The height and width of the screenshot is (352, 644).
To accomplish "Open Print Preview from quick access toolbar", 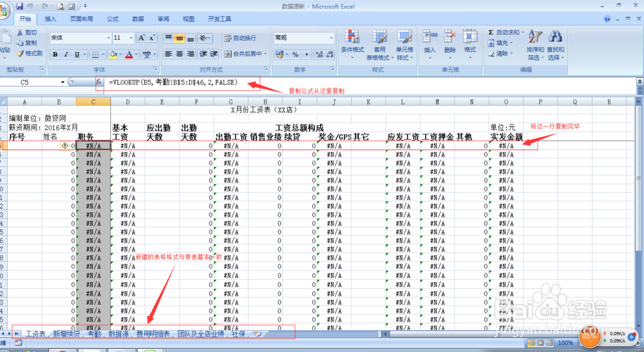I will 61,6.
